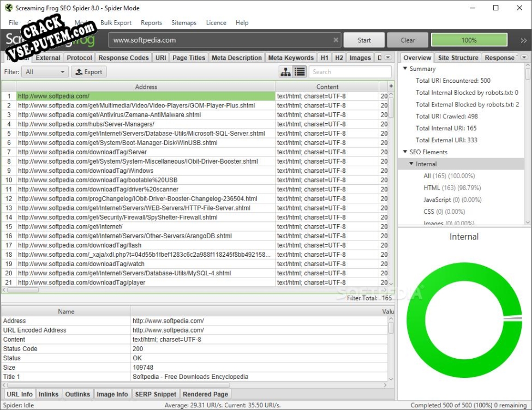This screenshot has width=532, height=410.
Task: Open the URL Info bottom tab
Action: coord(20,394)
